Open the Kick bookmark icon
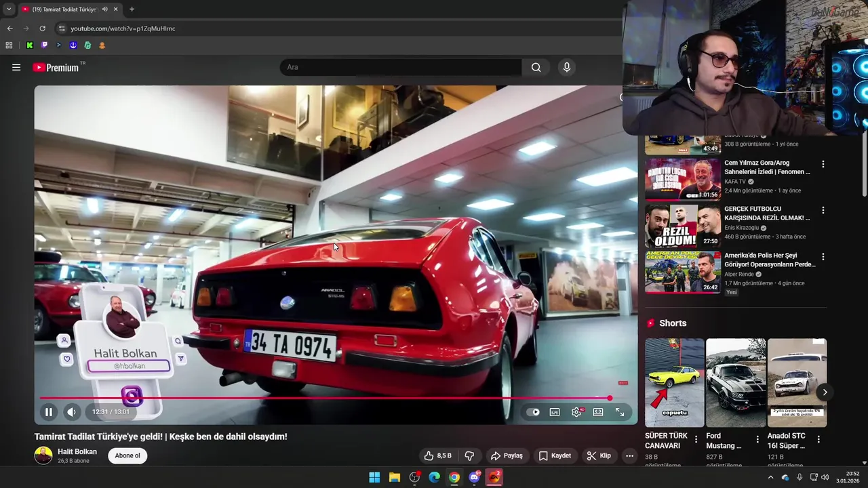 (x=29, y=45)
